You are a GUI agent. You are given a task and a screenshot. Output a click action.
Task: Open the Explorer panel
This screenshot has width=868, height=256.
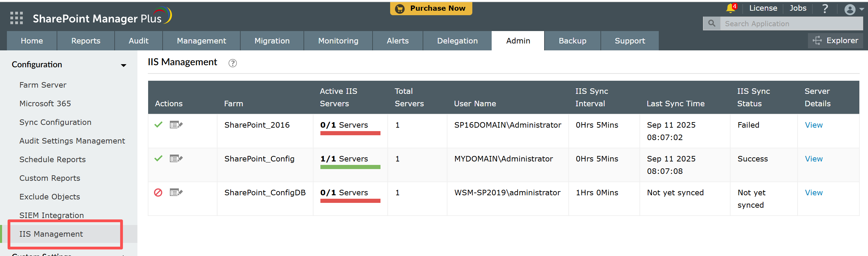click(836, 41)
